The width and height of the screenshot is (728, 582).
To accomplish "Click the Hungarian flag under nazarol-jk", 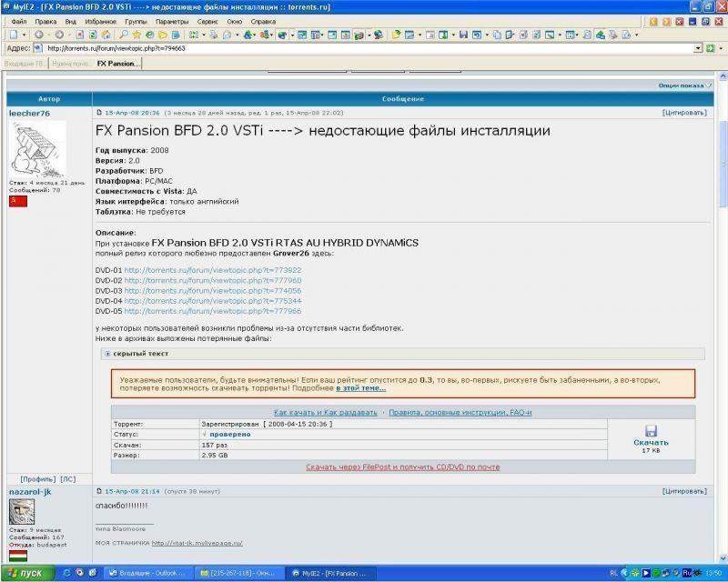I will 18,556.
